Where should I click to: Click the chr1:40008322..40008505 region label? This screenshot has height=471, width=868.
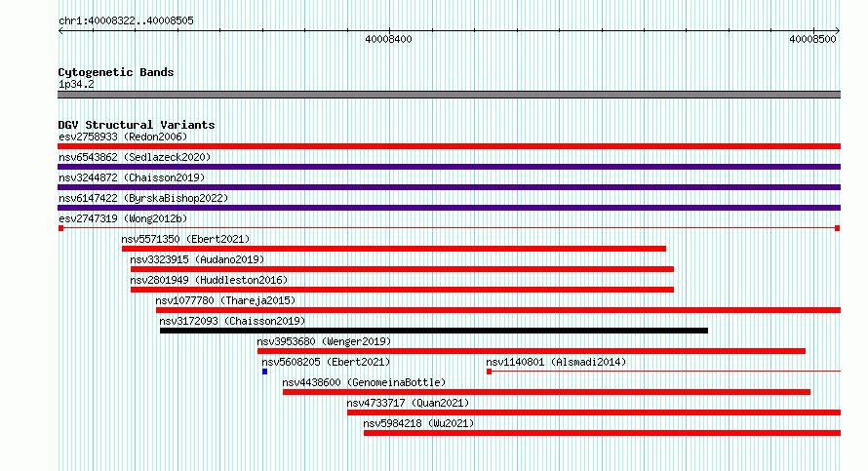pyautogui.click(x=126, y=20)
